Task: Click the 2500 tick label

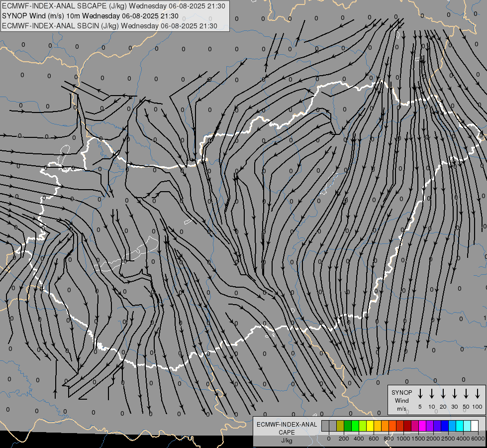Action: coord(448,439)
